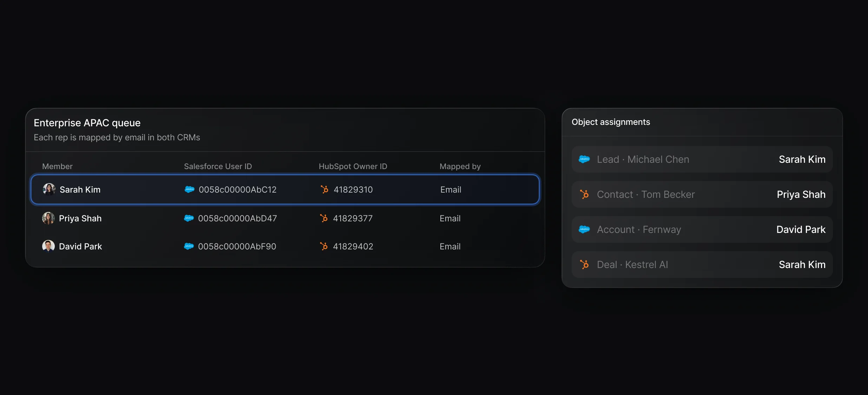Open Account · Fernway assignment
868x395 pixels.
[702, 229]
